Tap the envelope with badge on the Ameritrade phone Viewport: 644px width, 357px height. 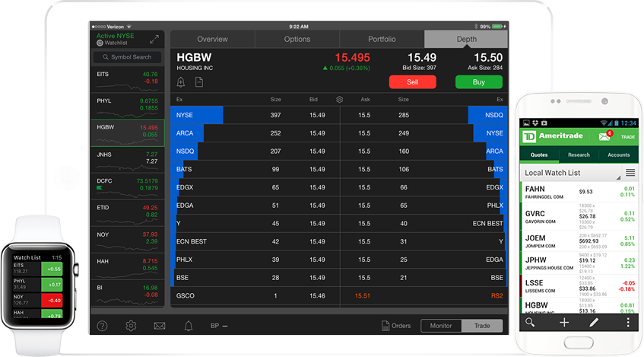click(x=605, y=135)
